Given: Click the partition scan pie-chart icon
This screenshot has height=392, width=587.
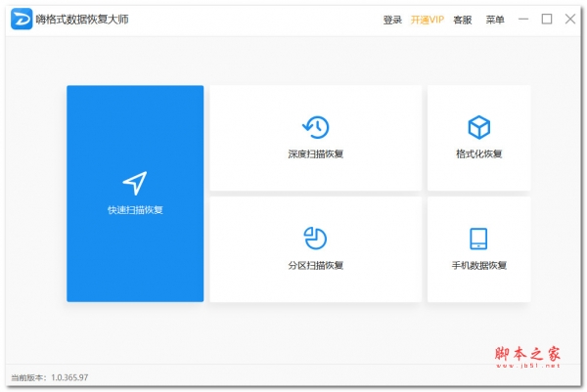Looking at the screenshot, I should 315,238.
